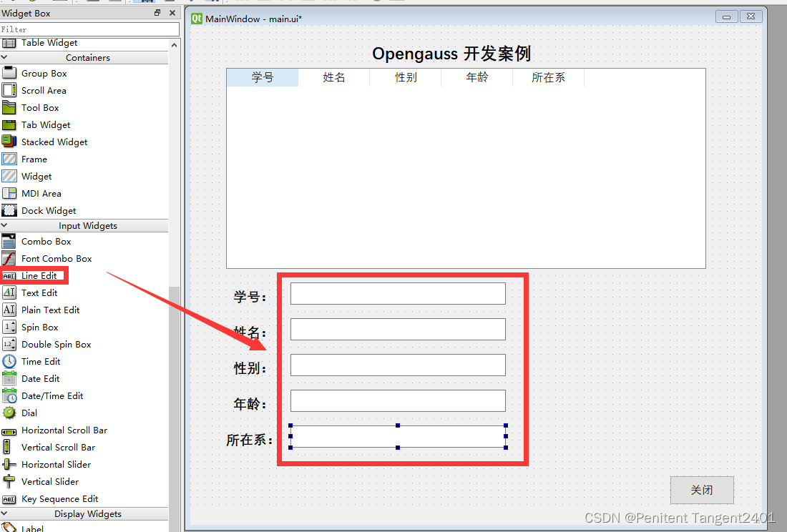Select the 姓名 table column header
787x532 pixels.
point(334,77)
